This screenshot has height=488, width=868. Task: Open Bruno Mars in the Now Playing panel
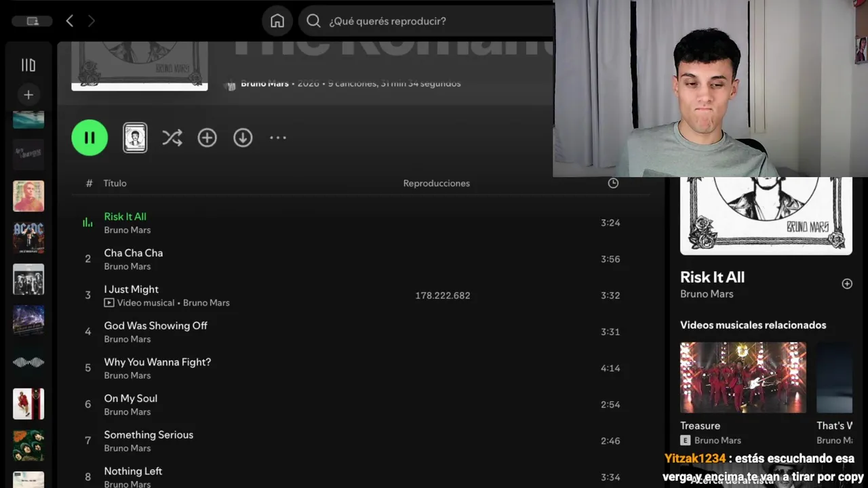pyautogui.click(x=707, y=294)
